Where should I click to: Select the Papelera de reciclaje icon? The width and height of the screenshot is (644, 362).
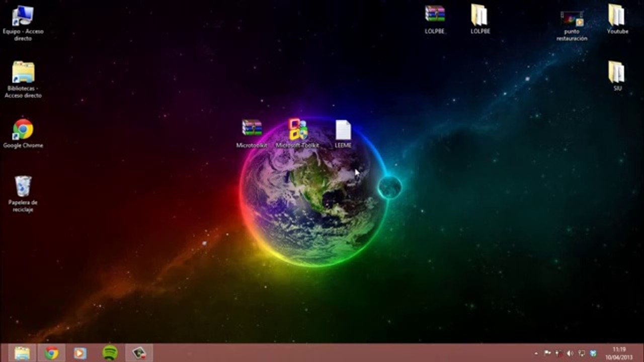click(x=23, y=194)
